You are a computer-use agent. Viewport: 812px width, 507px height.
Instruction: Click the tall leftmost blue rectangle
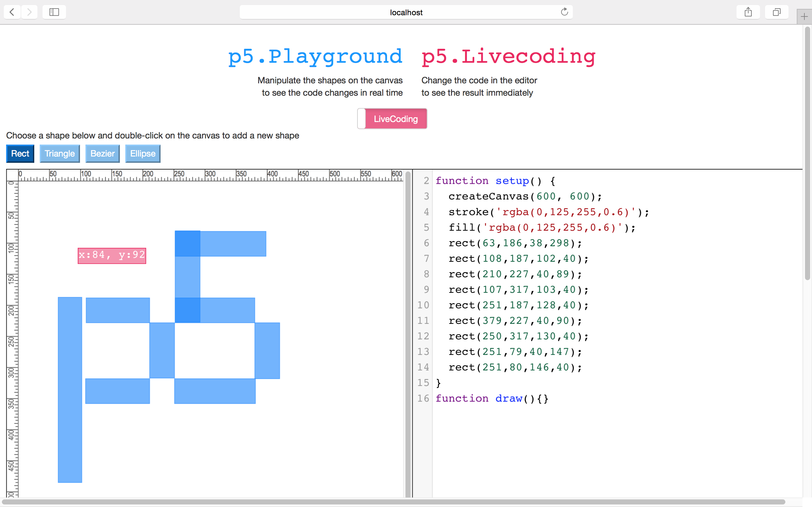point(70,390)
